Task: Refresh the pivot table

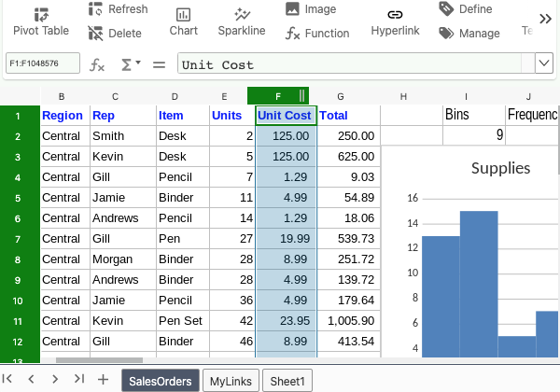Action: (x=119, y=9)
